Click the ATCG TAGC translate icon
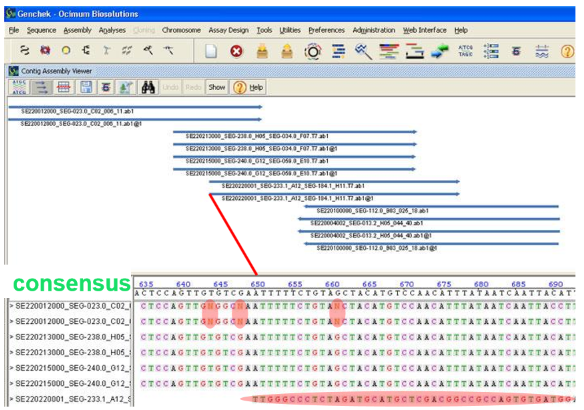Screen dimensions: 584x410 pyautogui.click(x=465, y=51)
